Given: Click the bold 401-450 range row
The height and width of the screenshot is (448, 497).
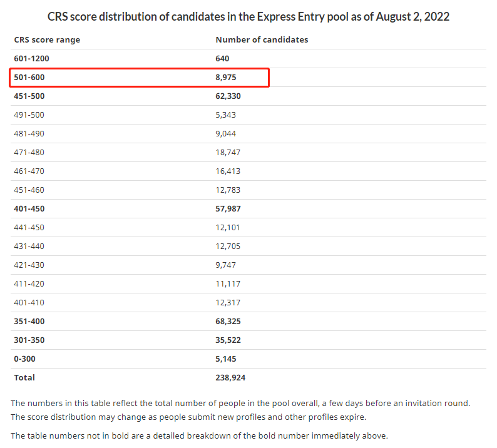Looking at the screenshot, I should tap(248, 209).
